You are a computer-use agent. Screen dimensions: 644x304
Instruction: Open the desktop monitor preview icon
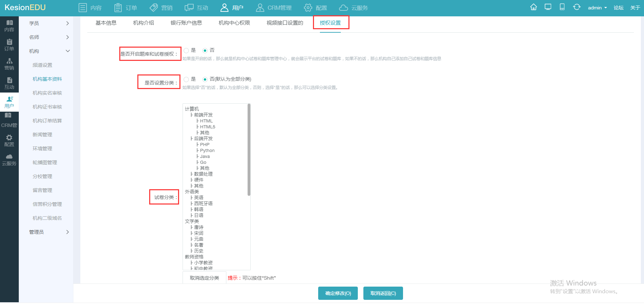point(548,7)
